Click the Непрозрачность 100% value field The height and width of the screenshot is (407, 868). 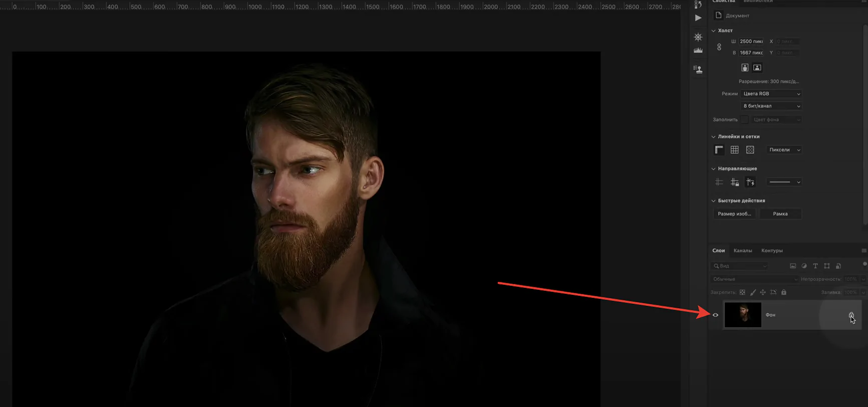click(x=851, y=279)
